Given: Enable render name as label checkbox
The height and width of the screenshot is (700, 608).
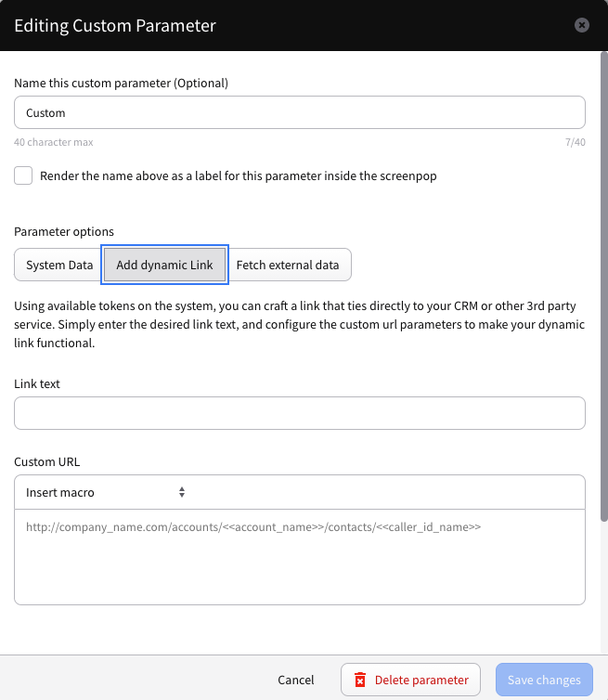Looking at the screenshot, I should pyautogui.click(x=23, y=175).
